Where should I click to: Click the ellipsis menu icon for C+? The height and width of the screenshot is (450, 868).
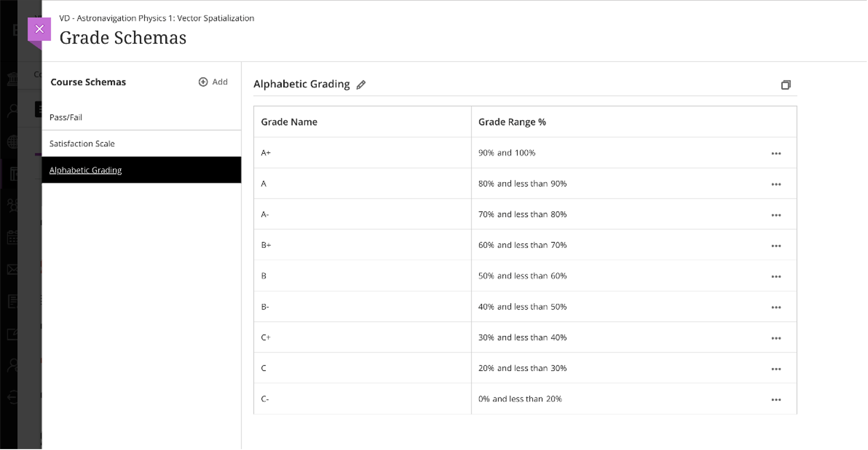[x=777, y=338]
